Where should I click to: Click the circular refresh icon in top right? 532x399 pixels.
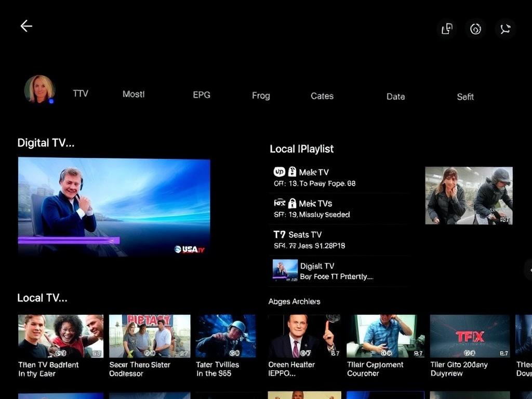pyautogui.click(x=476, y=29)
